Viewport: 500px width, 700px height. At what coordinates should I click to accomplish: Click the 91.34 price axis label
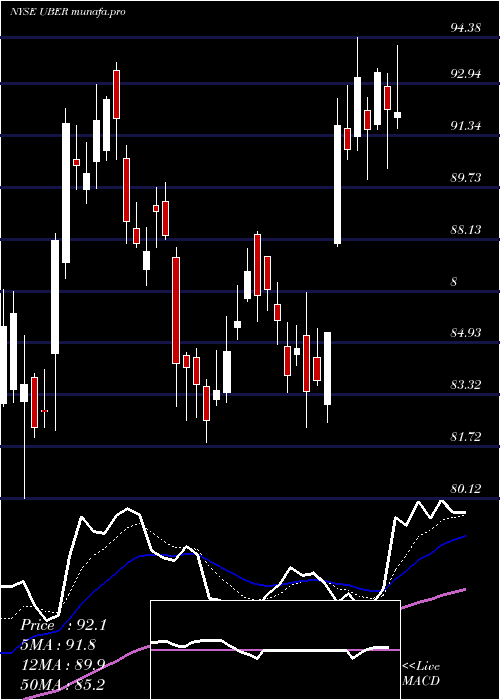pyautogui.click(x=466, y=125)
